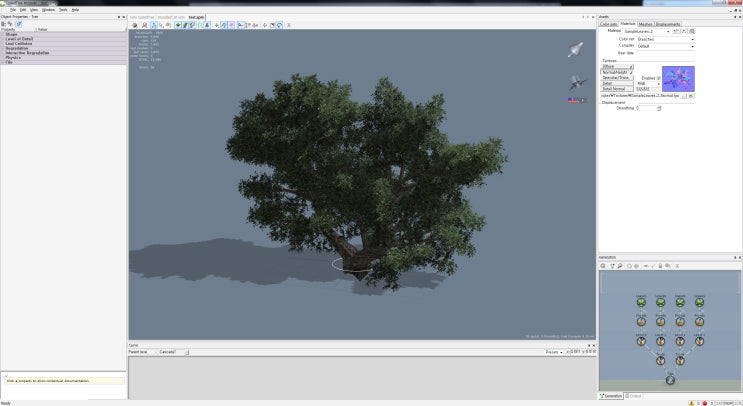Expand the Physics property group
Image resolution: width=743 pixels, height=406 pixels.
tap(13, 58)
